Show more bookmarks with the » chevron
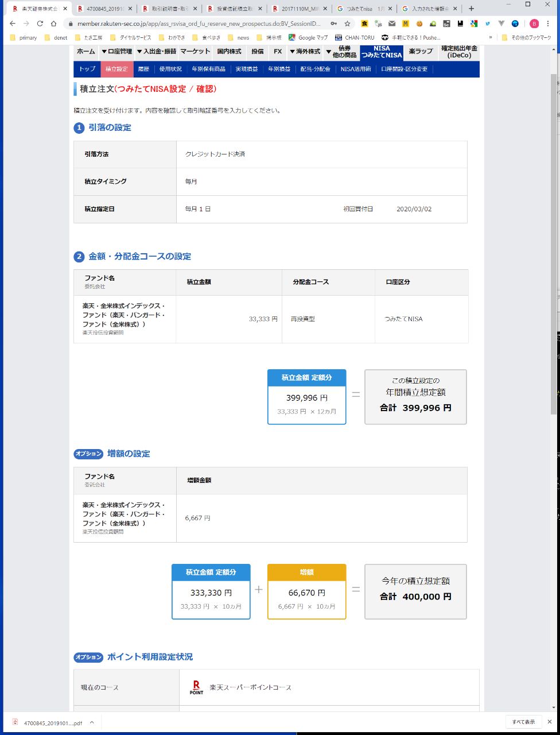 [491, 37]
